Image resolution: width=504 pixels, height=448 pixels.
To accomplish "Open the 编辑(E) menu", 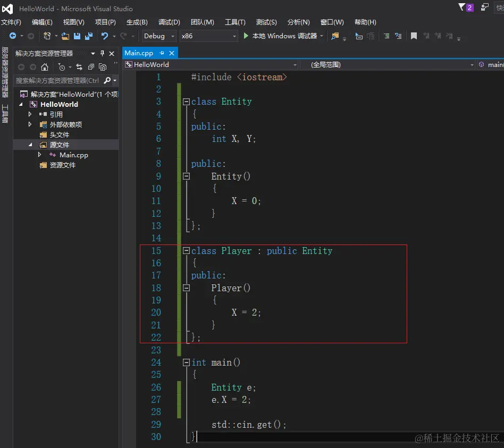I will pos(42,22).
